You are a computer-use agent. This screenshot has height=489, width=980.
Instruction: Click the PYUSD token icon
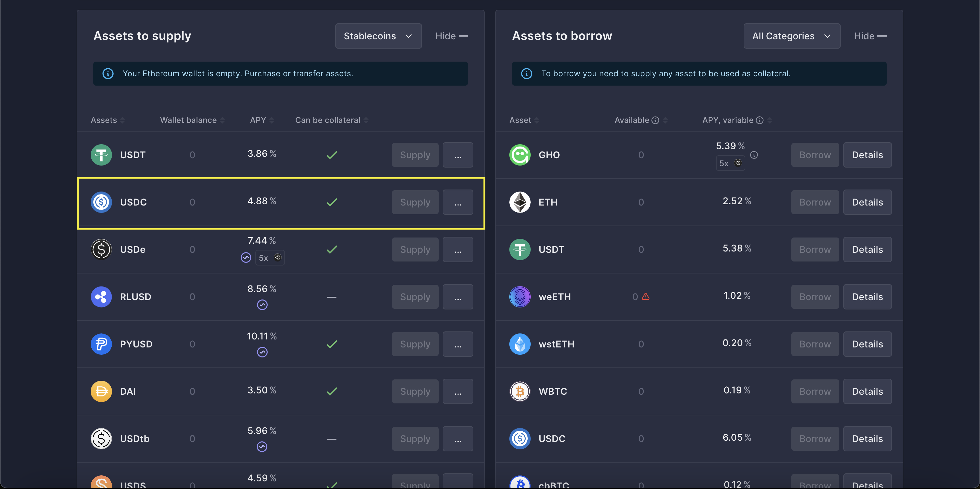(x=101, y=344)
